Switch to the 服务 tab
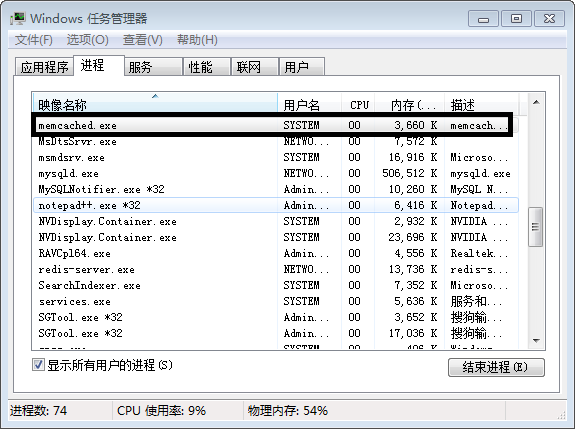 (154, 67)
